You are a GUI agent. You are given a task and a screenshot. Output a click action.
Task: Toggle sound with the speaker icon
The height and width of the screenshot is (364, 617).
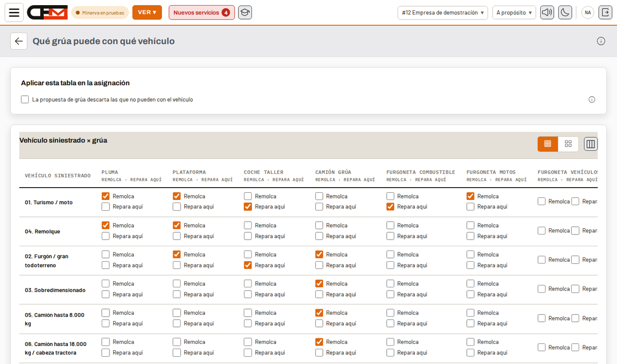click(x=547, y=12)
